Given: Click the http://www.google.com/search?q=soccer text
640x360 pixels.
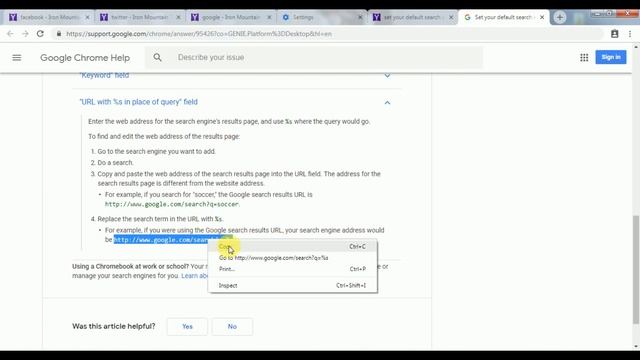Looking at the screenshot, I should pos(172,204).
